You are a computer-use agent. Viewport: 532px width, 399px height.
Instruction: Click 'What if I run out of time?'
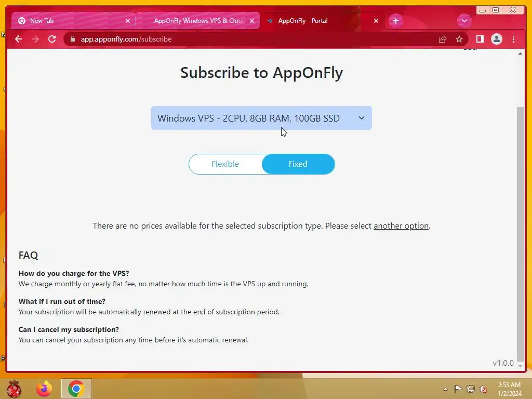(x=62, y=301)
